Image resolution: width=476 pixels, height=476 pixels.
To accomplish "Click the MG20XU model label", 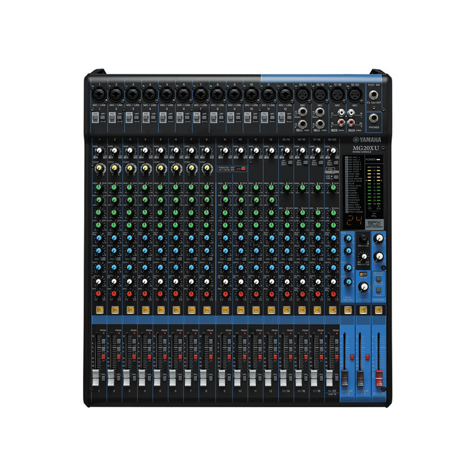I will point(366,148).
